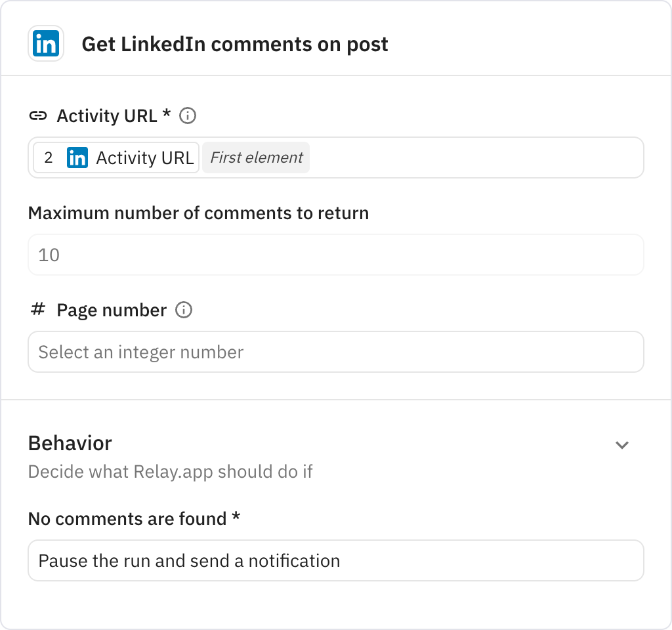Click the number sign icon beside Page number
Screen dimensions: 672x630
click(x=37, y=309)
